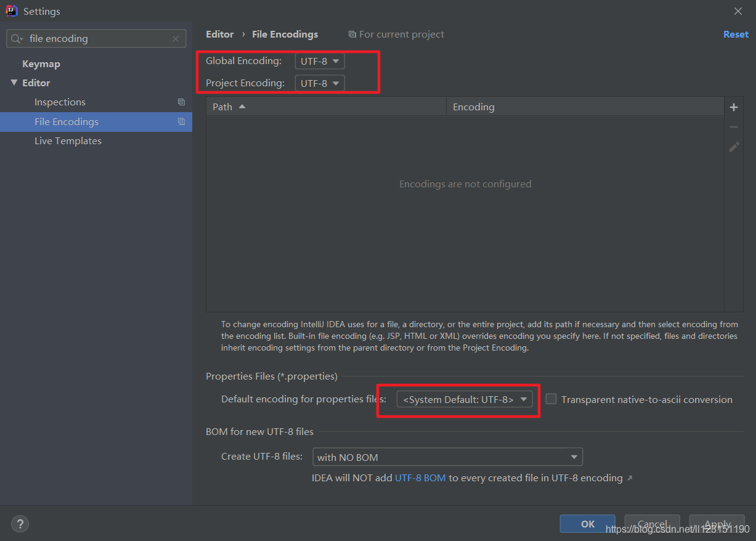Select Keymap in the settings tree

point(41,64)
